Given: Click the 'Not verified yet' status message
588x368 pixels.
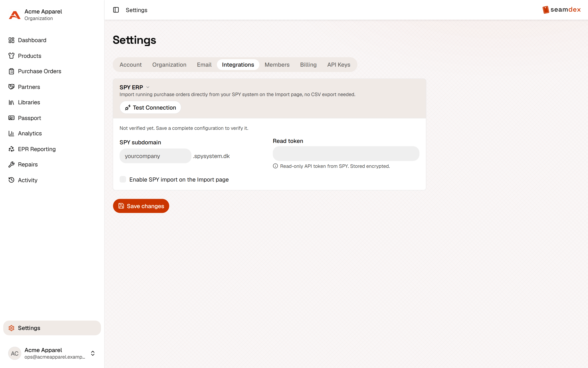Looking at the screenshot, I should tap(184, 128).
